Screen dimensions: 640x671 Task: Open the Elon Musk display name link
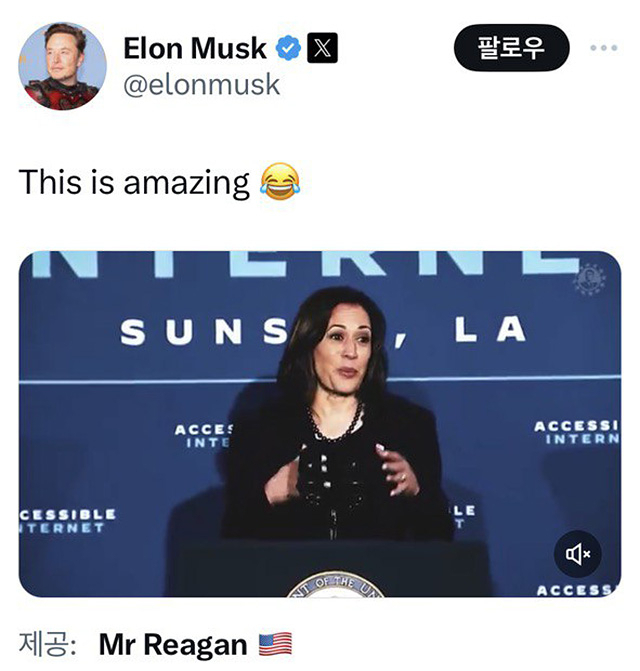point(195,48)
